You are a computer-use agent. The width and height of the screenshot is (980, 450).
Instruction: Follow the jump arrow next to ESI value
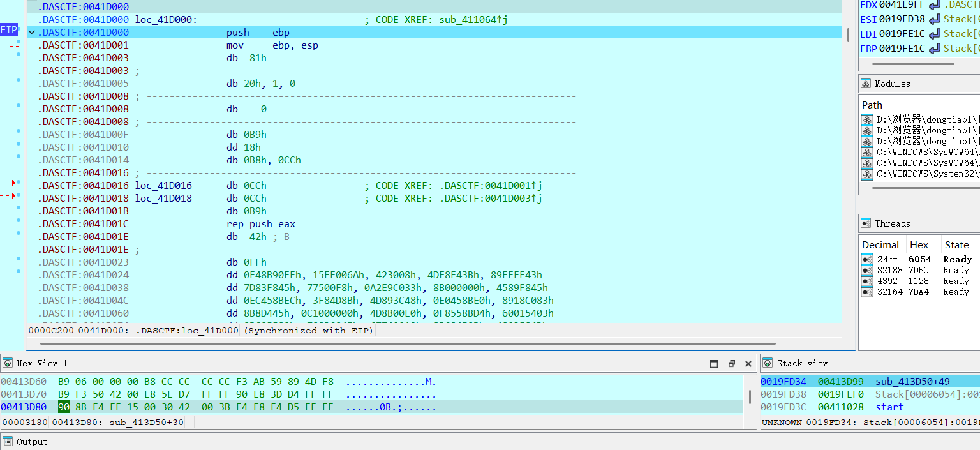tap(934, 19)
